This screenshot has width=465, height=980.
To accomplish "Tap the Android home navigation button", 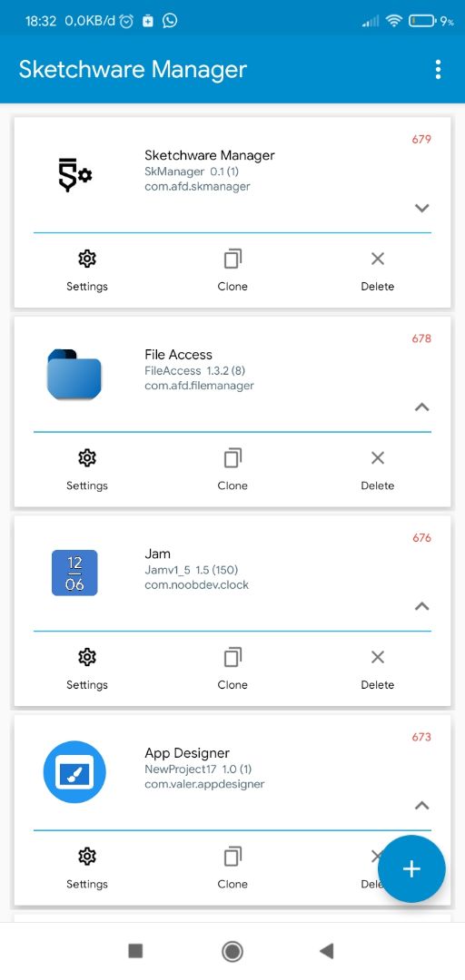I will click(232, 951).
